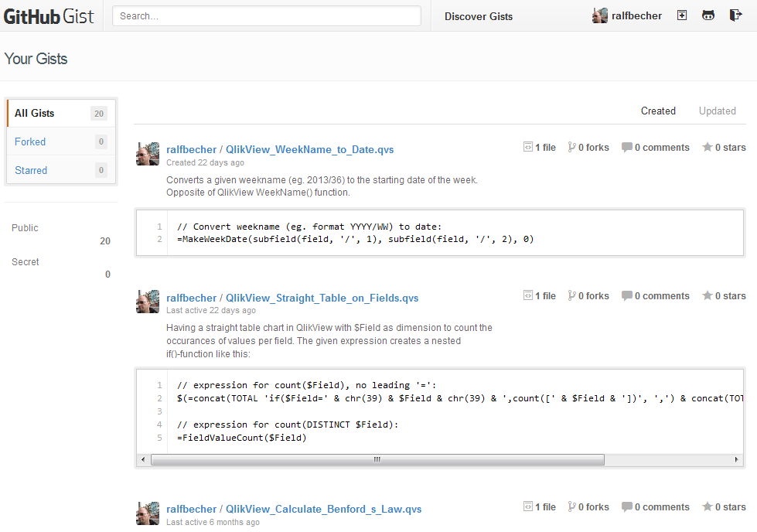The image size is (757, 532).
Task: Click the GitHub Gist logo
Action: click(x=49, y=16)
